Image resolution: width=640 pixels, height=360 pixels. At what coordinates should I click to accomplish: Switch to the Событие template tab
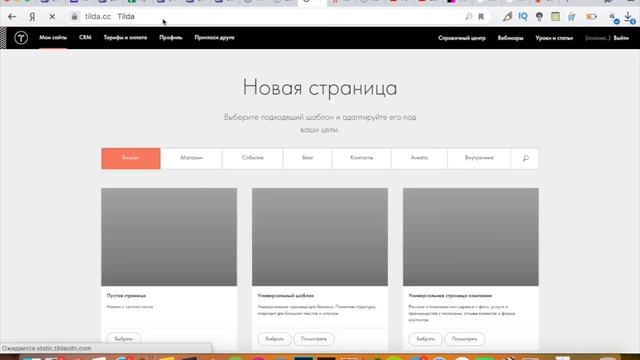pyautogui.click(x=253, y=158)
